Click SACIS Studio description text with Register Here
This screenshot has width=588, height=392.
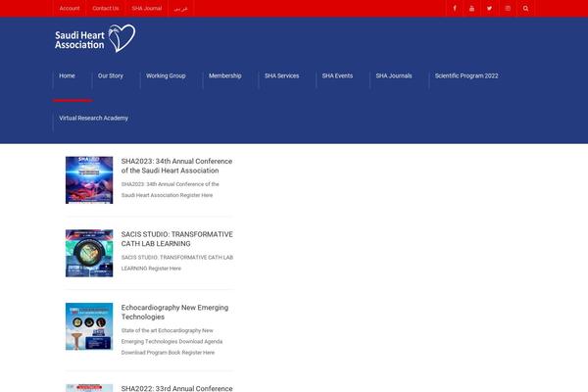[x=177, y=263]
